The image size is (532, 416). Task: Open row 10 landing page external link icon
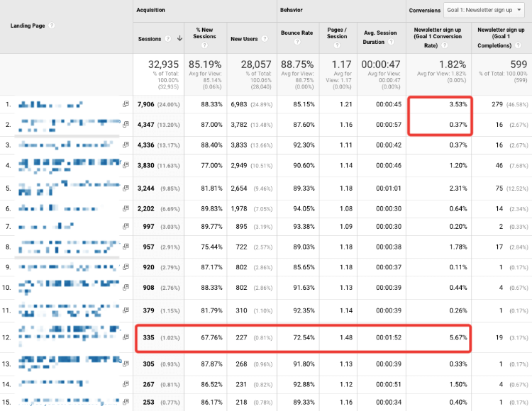coord(126,287)
